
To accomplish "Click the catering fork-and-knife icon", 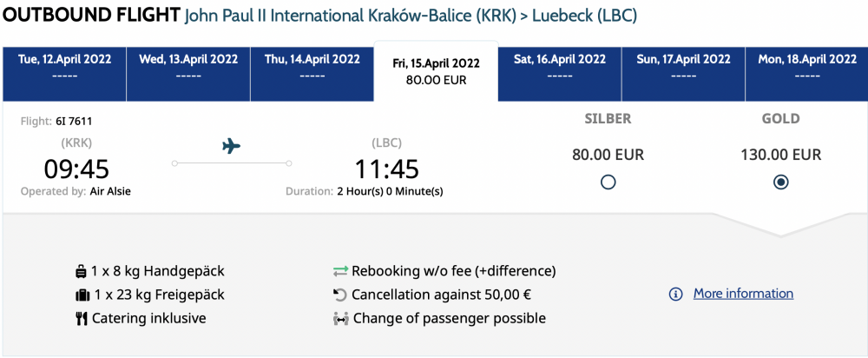I will point(82,319).
